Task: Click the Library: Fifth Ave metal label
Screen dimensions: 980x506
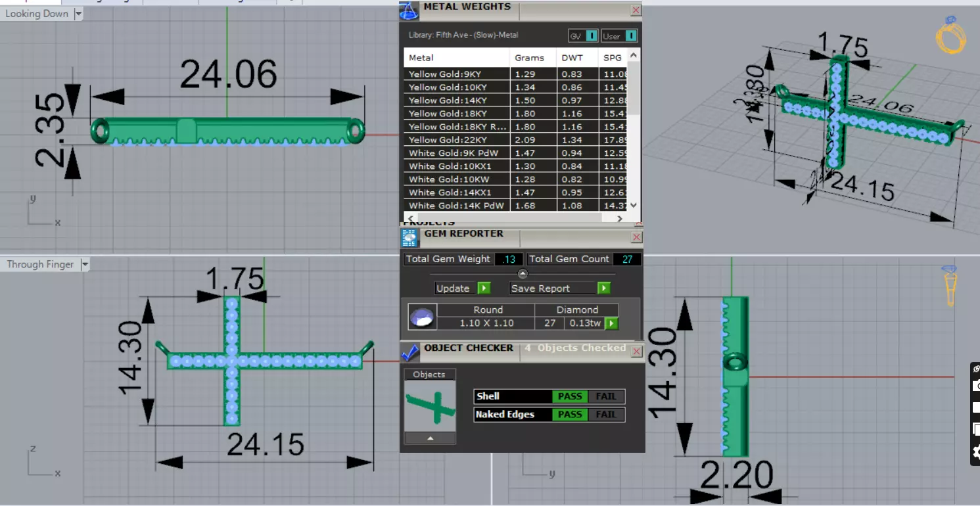Action: click(463, 35)
